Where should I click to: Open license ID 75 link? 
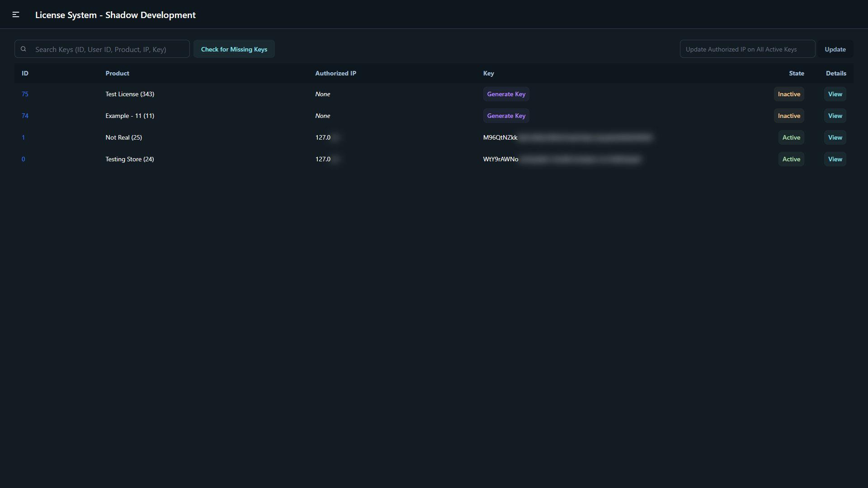pos(25,94)
